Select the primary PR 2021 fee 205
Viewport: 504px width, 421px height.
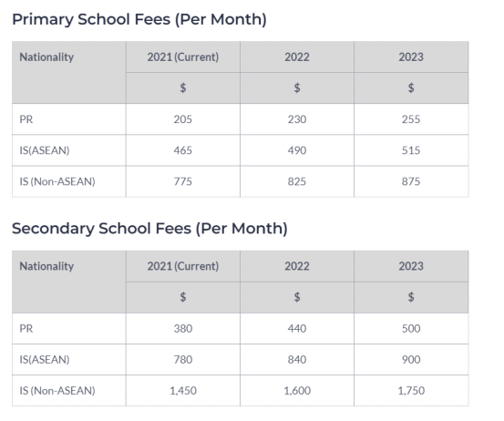183,119
